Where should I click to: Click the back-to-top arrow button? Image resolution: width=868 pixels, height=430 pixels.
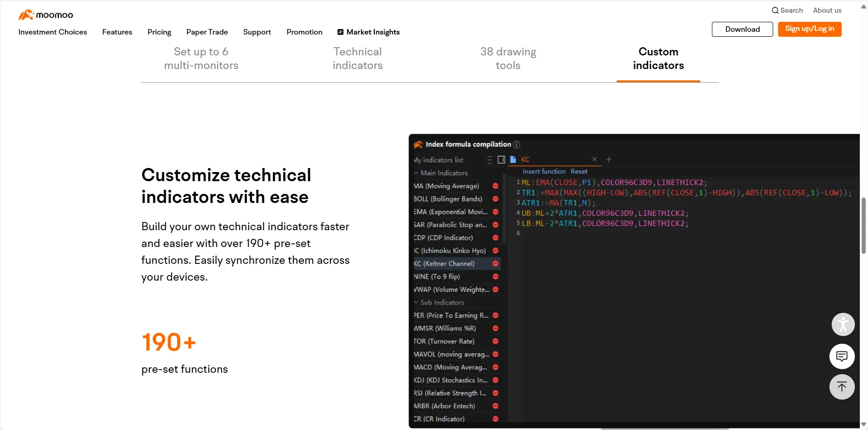point(842,387)
